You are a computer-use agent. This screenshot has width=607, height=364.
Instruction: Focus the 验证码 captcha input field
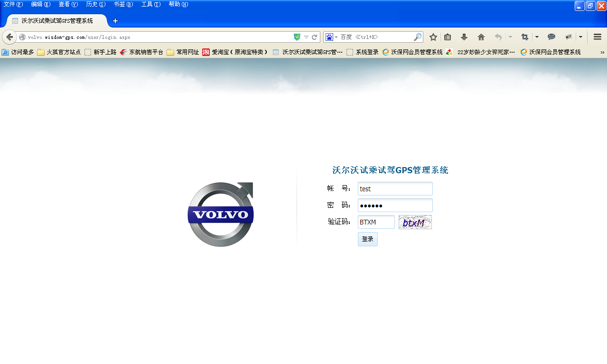tap(376, 222)
